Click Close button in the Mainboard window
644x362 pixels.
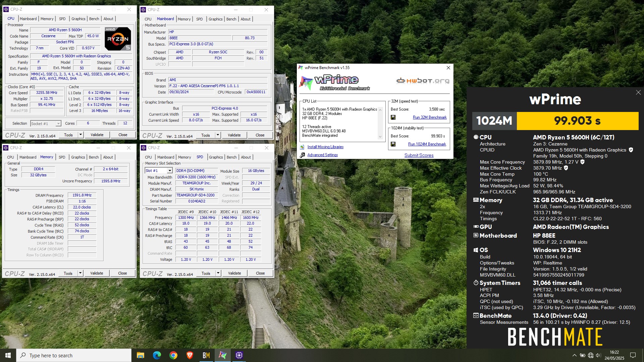[260, 135]
